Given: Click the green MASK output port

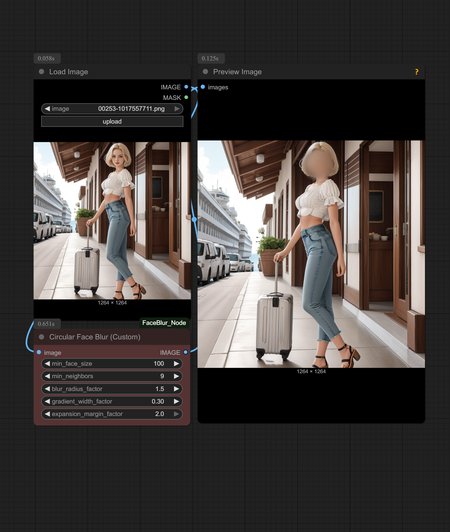Looking at the screenshot, I should click(x=186, y=97).
